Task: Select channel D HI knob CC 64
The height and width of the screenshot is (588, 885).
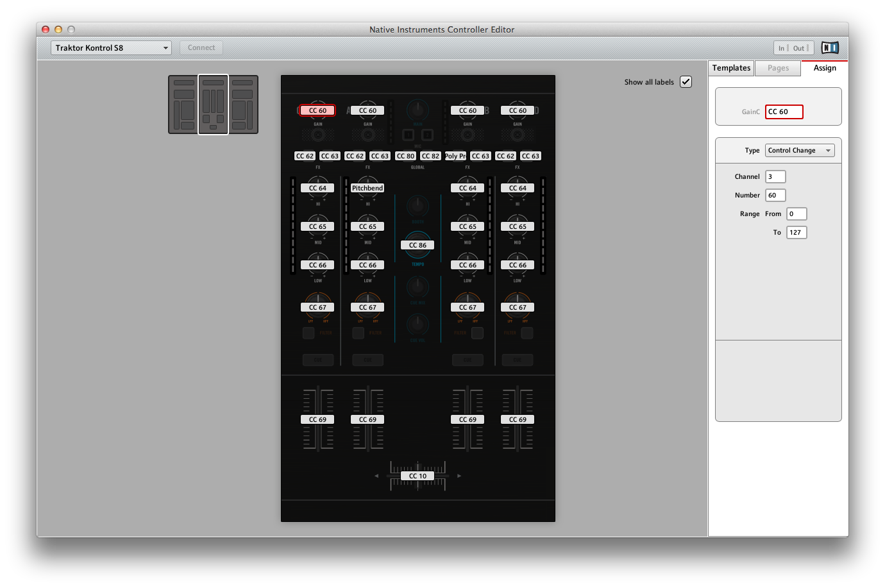Action: [x=518, y=188]
